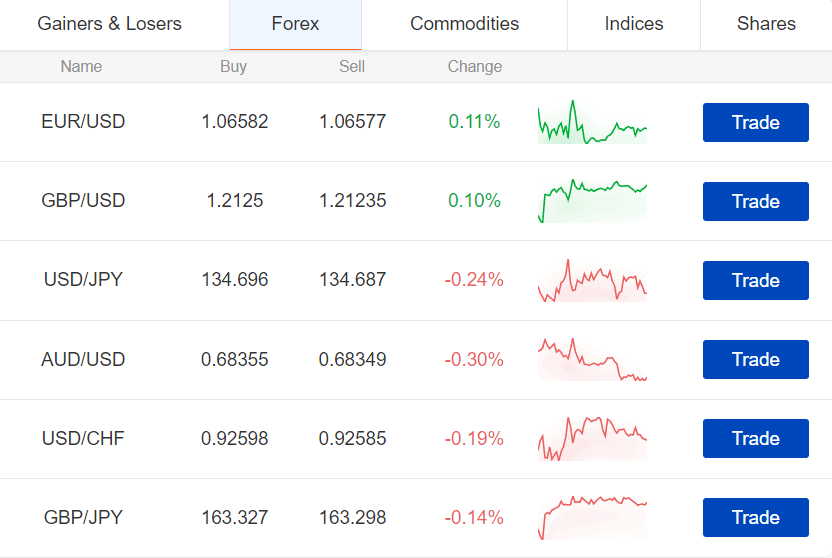Click the 0.10% change value
The width and height of the screenshot is (832, 558).
474,200
